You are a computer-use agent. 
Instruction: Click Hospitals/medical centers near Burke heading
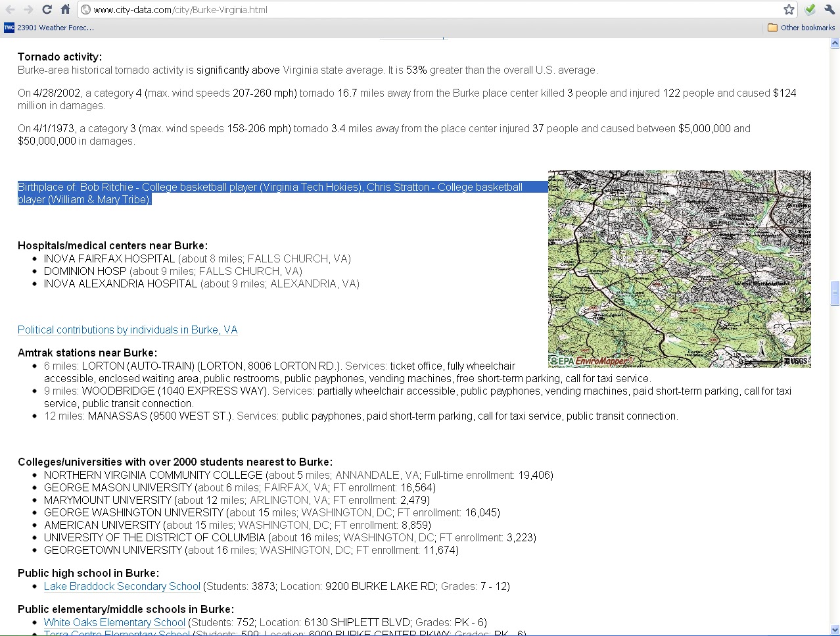[x=112, y=245]
